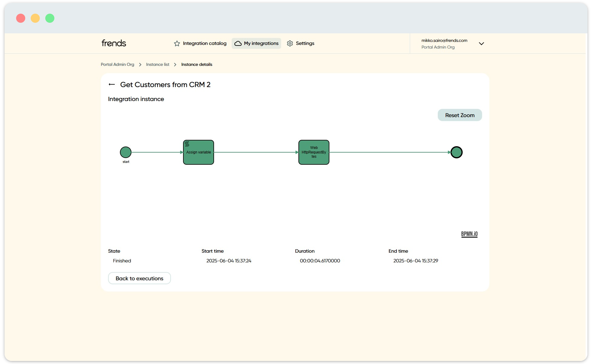Click the end event circle in the diagram

click(456, 152)
